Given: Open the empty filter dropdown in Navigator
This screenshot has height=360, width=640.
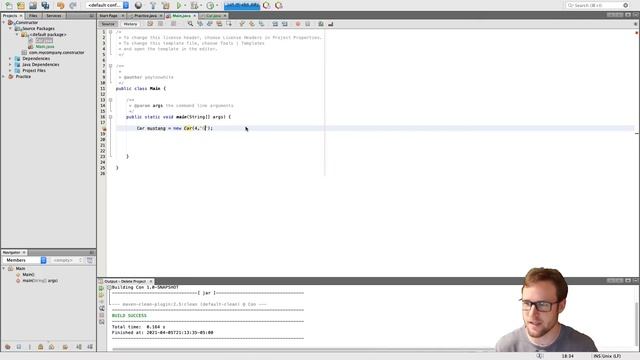Looking at the screenshot, I should click(x=66, y=260).
